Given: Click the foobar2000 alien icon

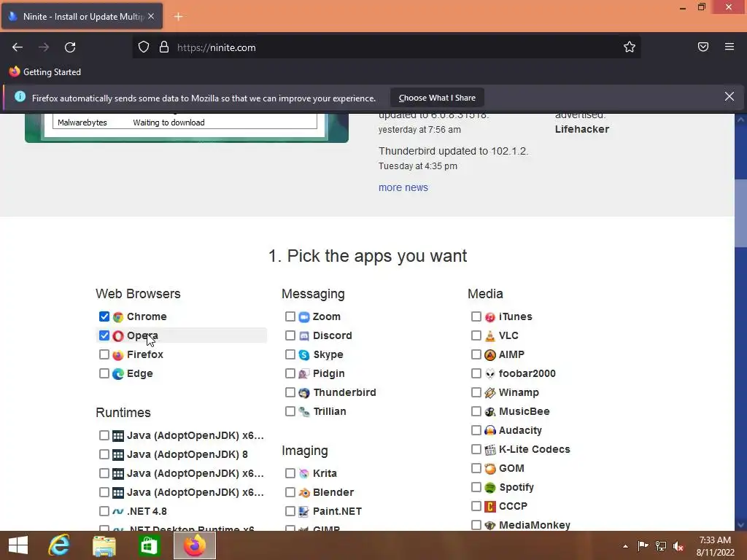Looking at the screenshot, I should (489, 374).
